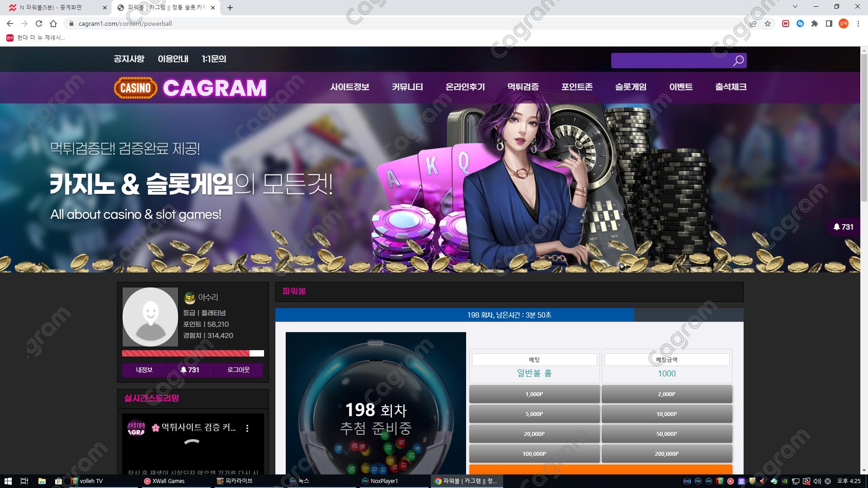The image size is (868, 488).
Task: Click the CAGRAM casino logo
Action: pos(190,88)
